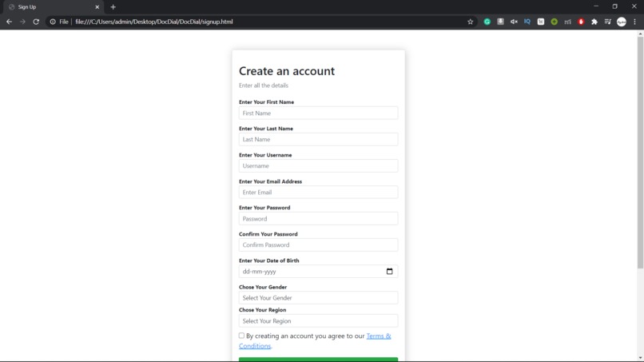644x362 pixels.
Task: Click the 'Enter Your Username' label
Action: pyautogui.click(x=265, y=155)
